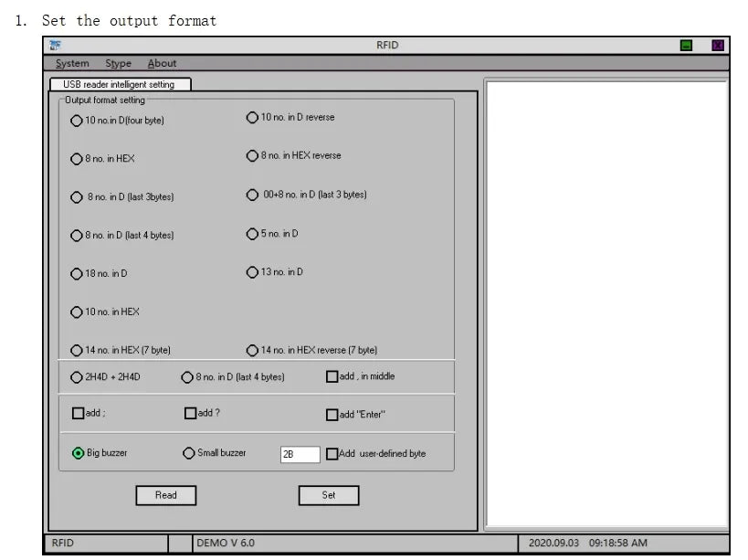Tick the "add ?" checkbox
This screenshot has width=748, height=560.
click(190, 413)
